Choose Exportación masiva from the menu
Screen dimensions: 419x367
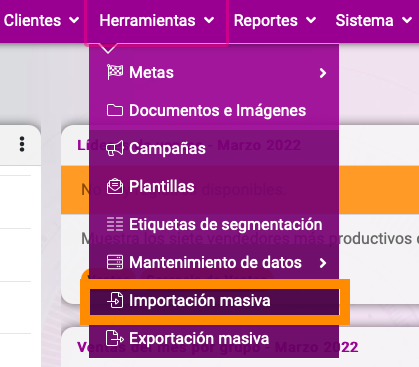tap(214, 338)
